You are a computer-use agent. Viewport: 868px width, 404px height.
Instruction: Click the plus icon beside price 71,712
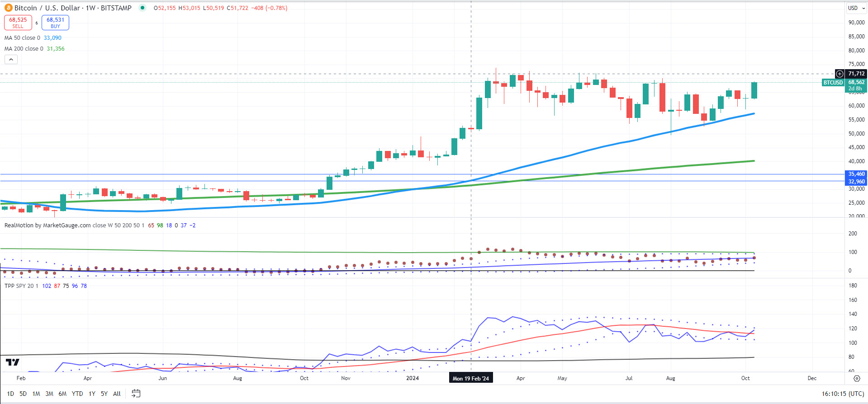click(x=840, y=74)
